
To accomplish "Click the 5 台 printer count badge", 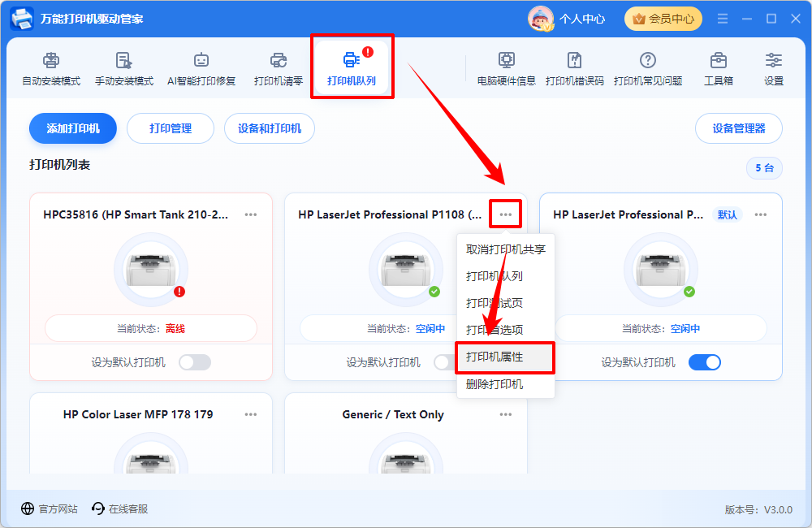I will (764, 168).
